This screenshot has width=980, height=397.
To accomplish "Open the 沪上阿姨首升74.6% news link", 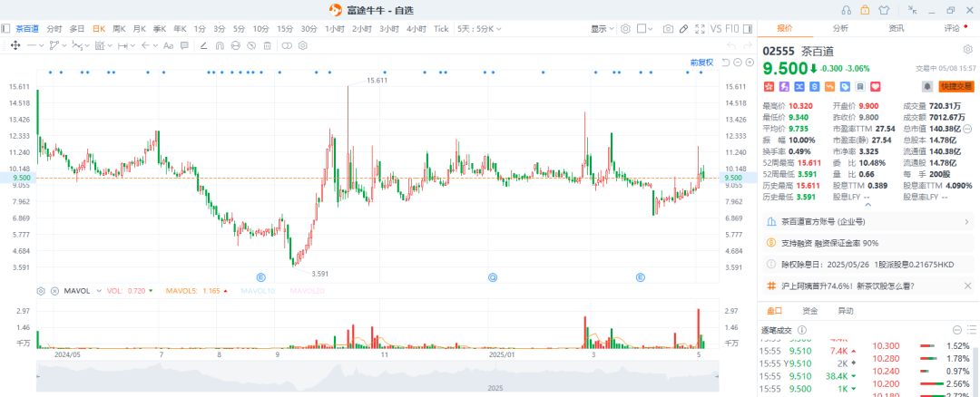I will pos(848,286).
